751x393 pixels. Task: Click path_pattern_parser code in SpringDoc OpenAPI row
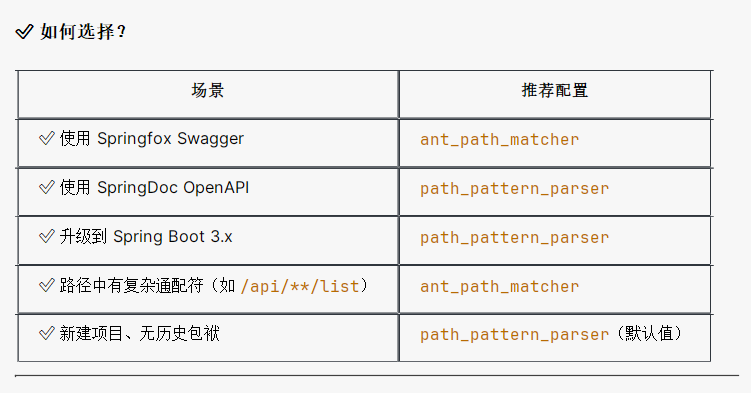tap(514, 189)
